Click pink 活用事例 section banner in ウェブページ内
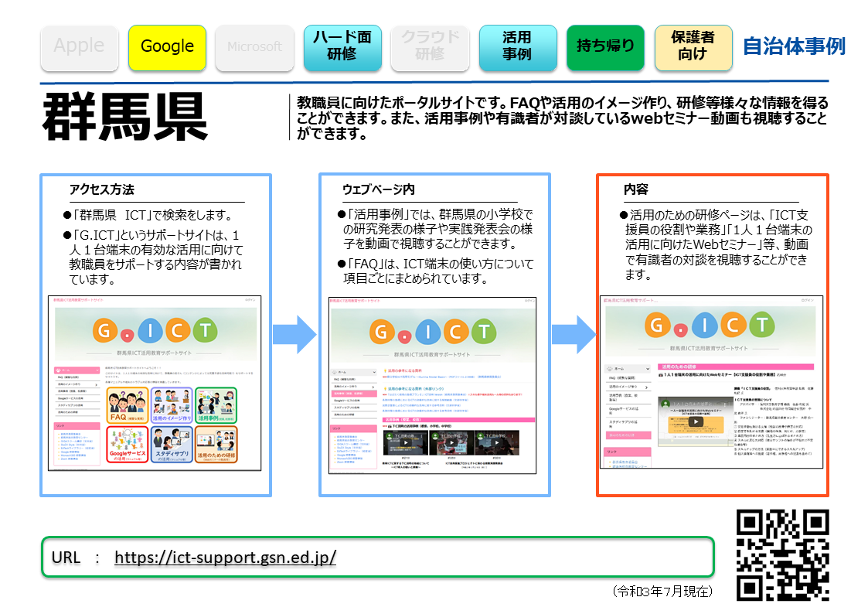The image size is (868, 614). pos(459,420)
